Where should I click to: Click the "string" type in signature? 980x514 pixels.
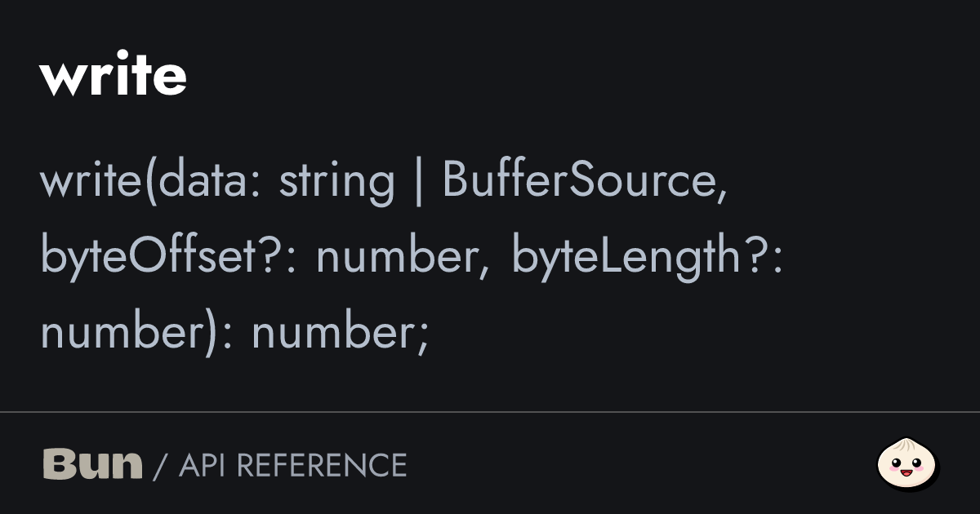(x=336, y=180)
